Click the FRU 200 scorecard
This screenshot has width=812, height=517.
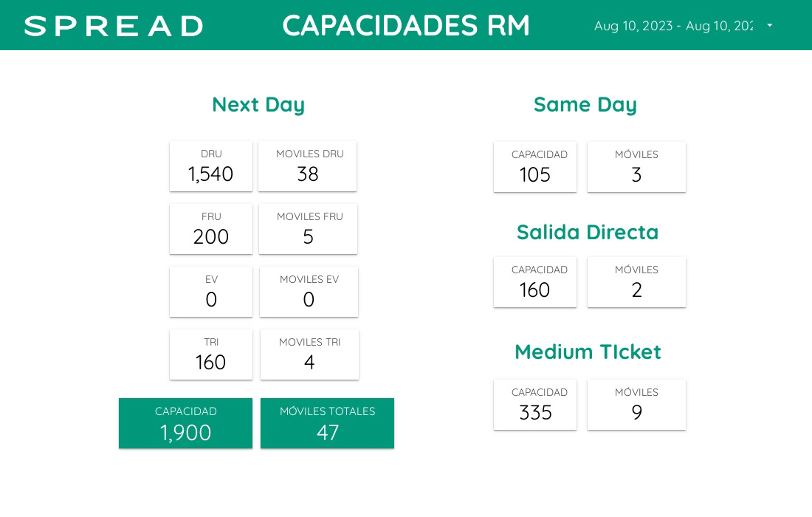211,229
